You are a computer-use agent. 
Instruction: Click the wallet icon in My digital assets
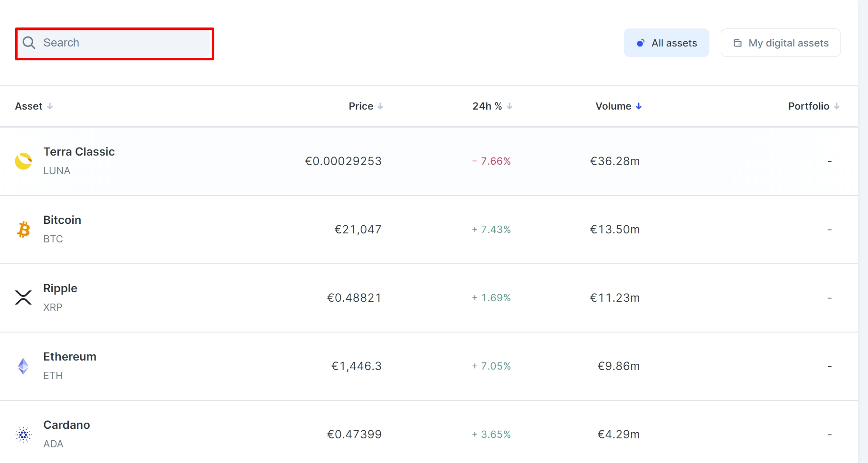tap(737, 43)
